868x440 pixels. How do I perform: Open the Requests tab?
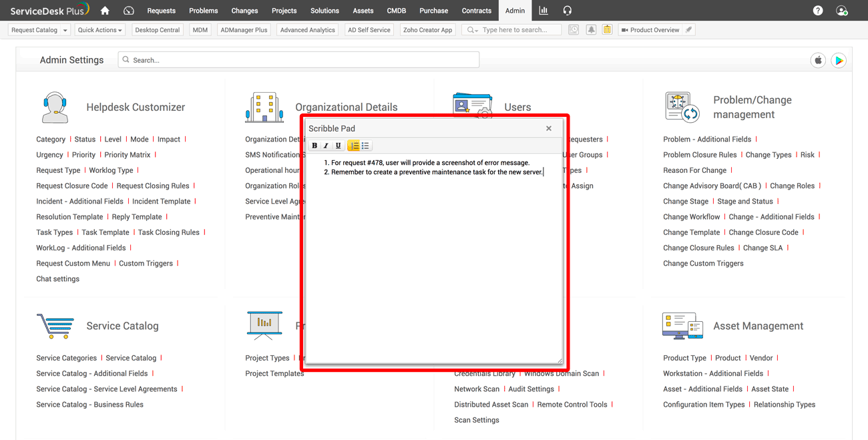pos(161,11)
